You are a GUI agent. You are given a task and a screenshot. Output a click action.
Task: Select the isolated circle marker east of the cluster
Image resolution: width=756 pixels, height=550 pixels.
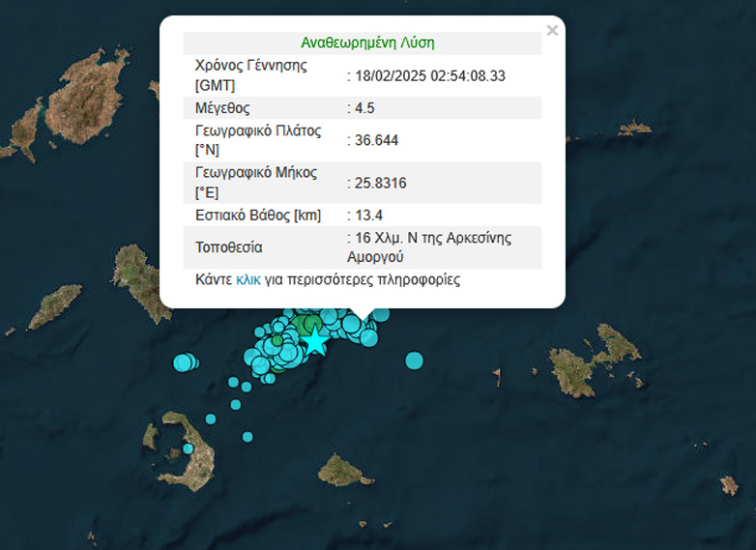click(x=414, y=361)
